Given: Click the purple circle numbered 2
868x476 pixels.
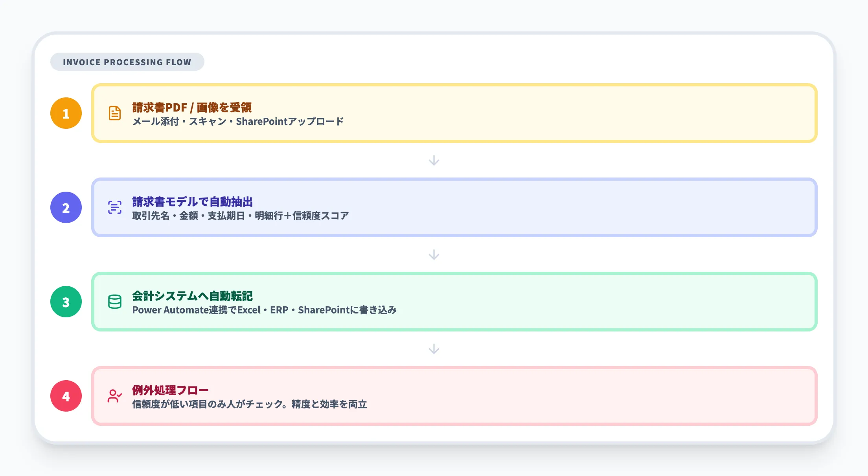Looking at the screenshot, I should pyautogui.click(x=66, y=207).
